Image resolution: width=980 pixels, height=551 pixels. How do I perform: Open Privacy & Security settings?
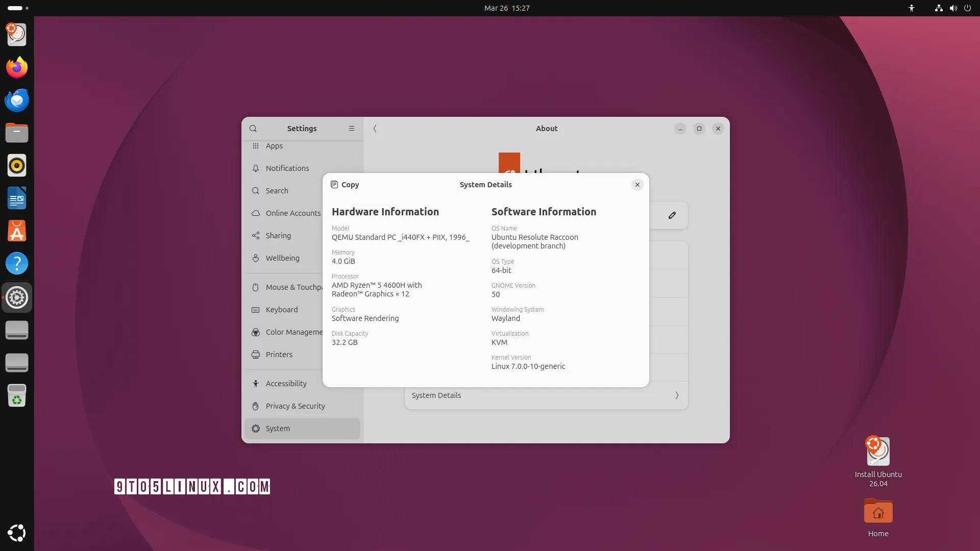295,406
